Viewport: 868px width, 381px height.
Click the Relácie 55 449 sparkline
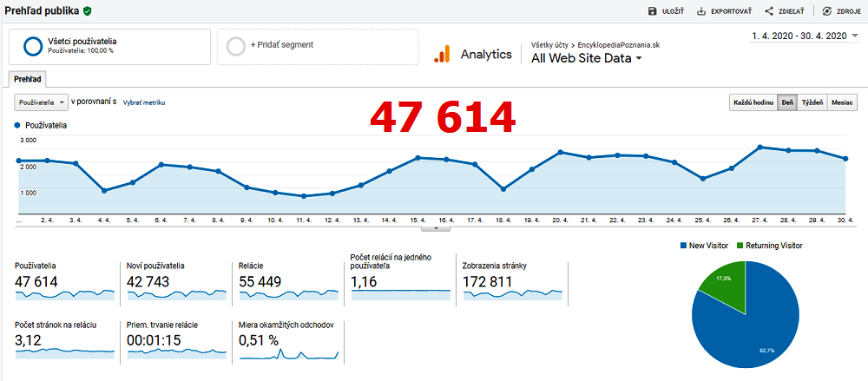point(289,294)
